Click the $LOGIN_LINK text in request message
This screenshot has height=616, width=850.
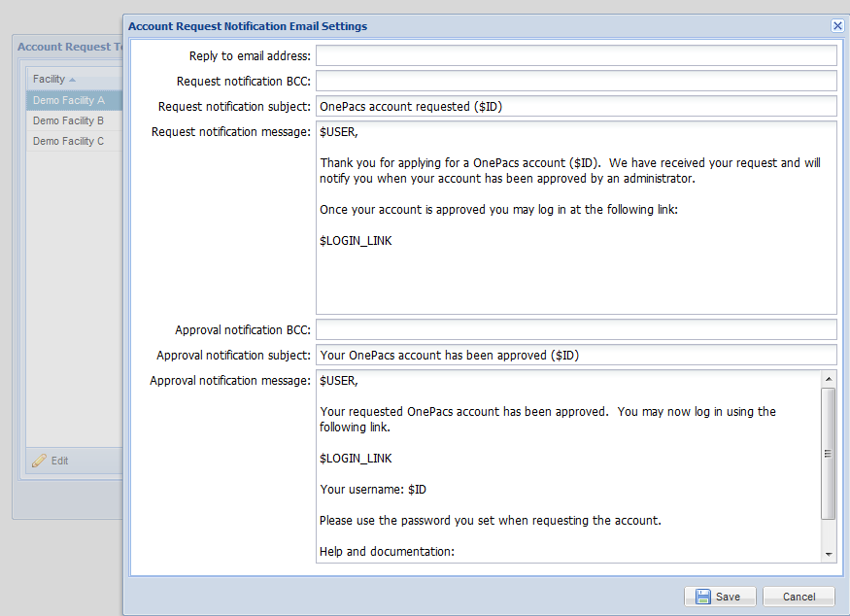tap(356, 241)
